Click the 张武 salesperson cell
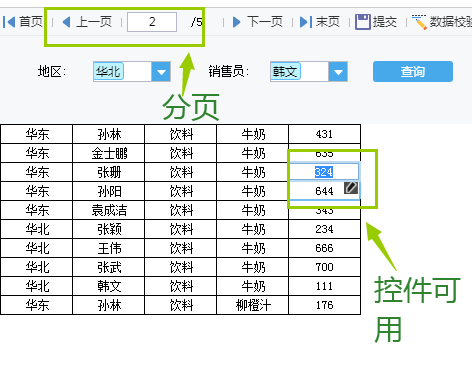Image resolution: width=472 pixels, height=367 pixels. [109, 267]
